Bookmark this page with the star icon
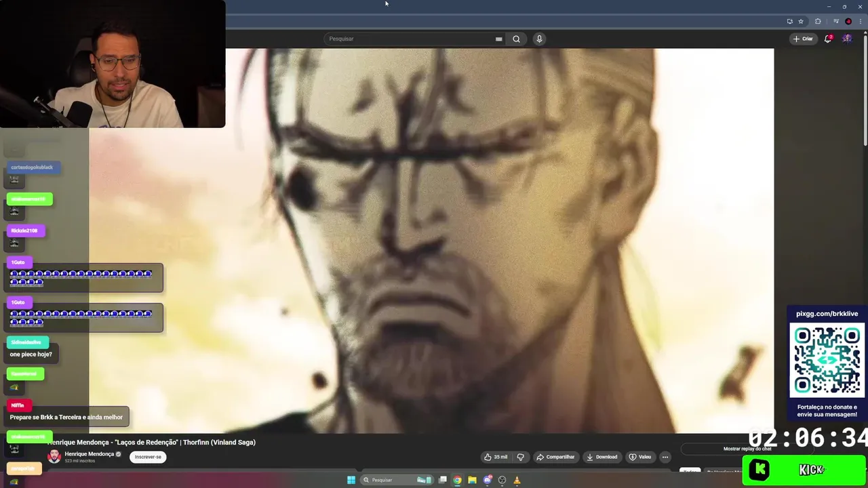The image size is (868, 488). click(x=800, y=21)
